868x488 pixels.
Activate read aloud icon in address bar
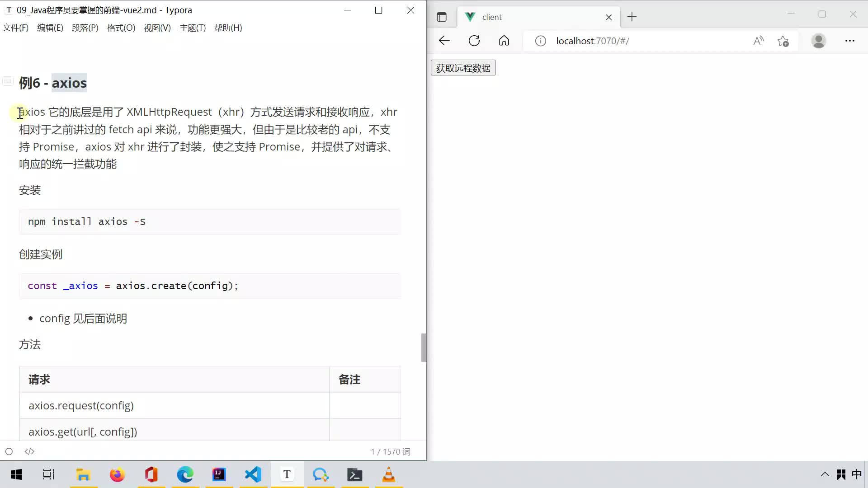pyautogui.click(x=759, y=41)
